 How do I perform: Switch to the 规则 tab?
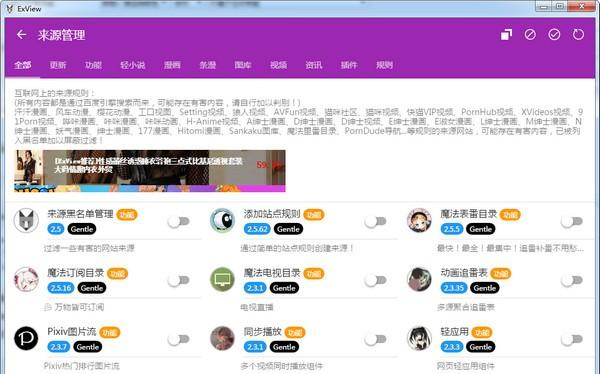384,65
